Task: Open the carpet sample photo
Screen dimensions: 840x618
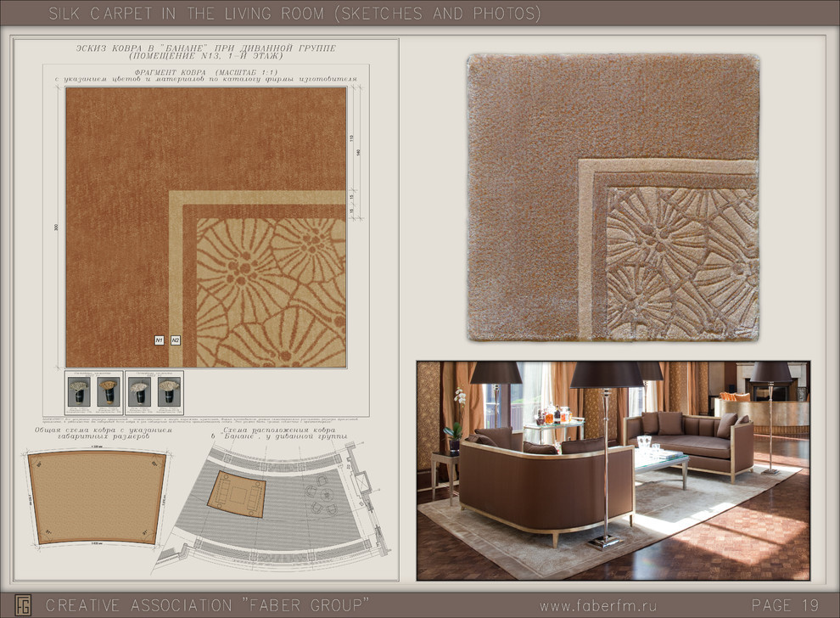Action: click(613, 197)
